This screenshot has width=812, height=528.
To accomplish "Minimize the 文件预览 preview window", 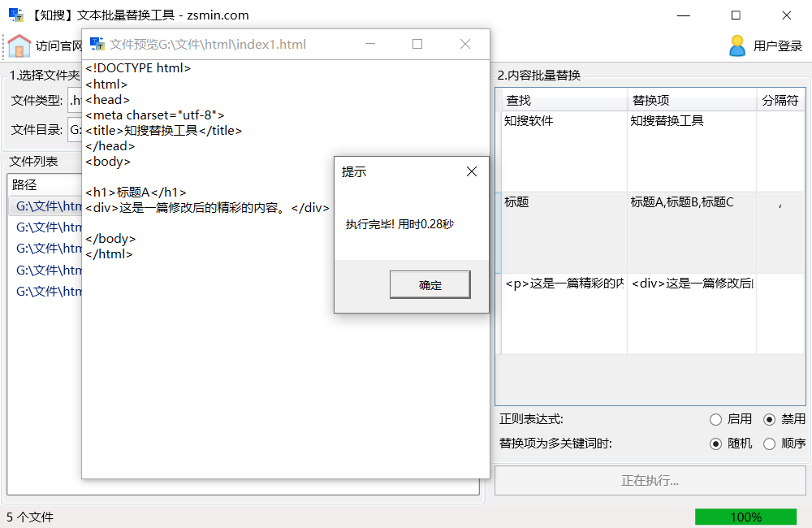I will (x=369, y=44).
